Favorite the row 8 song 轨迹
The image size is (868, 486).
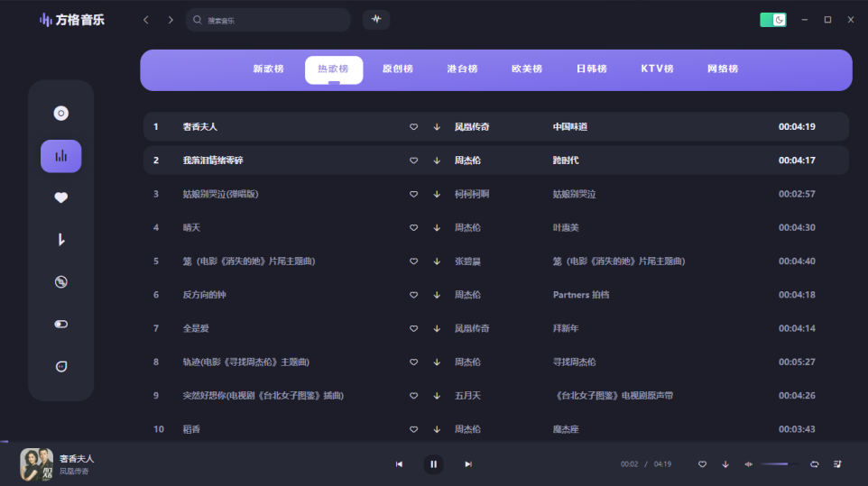coord(413,362)
